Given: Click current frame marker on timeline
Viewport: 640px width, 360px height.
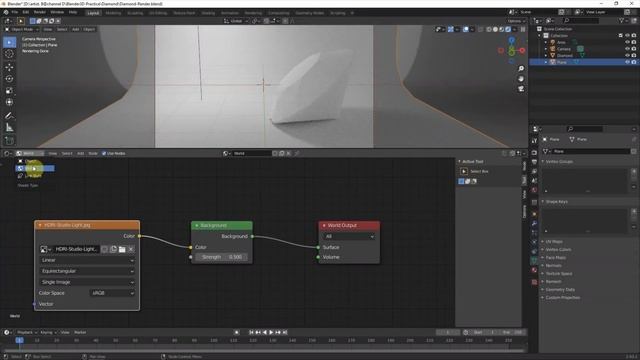Looking at the screenshot, I should (x=19, y=340).
